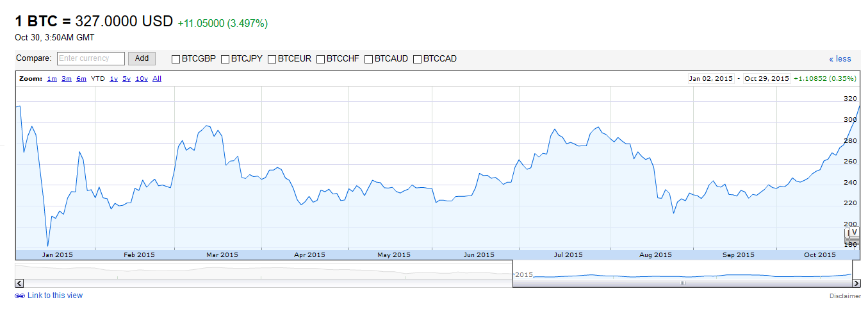Image resolution: width=868 pixels, height=309 pixels.
Task: Set chart zoom to 1y
Action: (x=113, y=79)
